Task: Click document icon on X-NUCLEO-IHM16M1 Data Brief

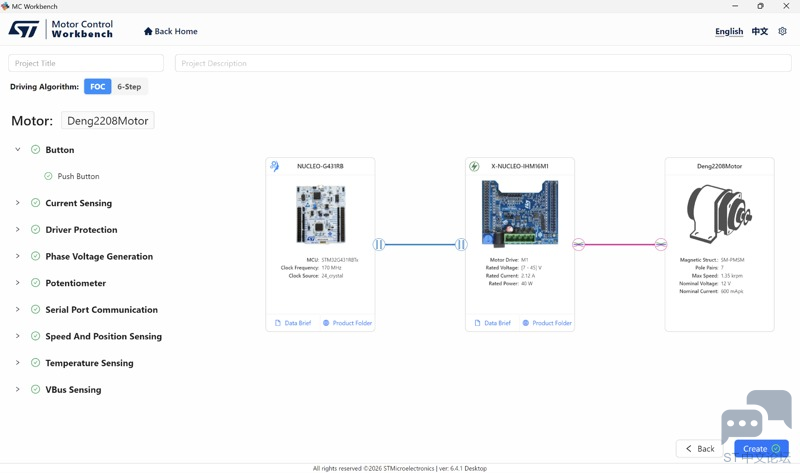Action: [x=478, y=323]
